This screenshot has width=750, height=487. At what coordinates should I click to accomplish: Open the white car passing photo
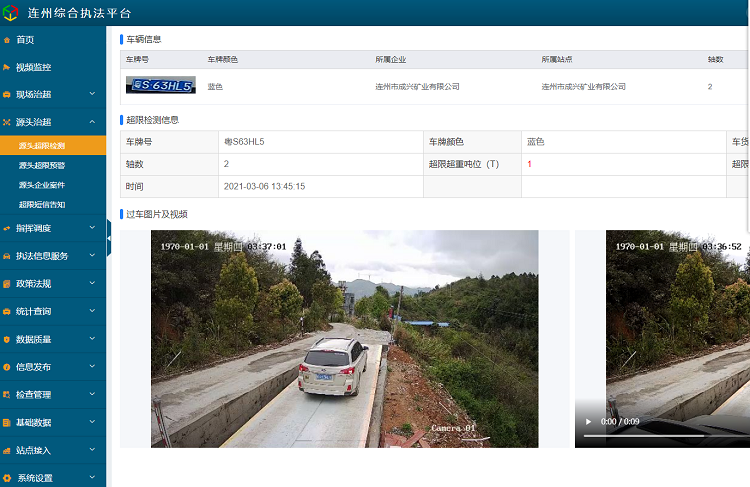point(344,338)
